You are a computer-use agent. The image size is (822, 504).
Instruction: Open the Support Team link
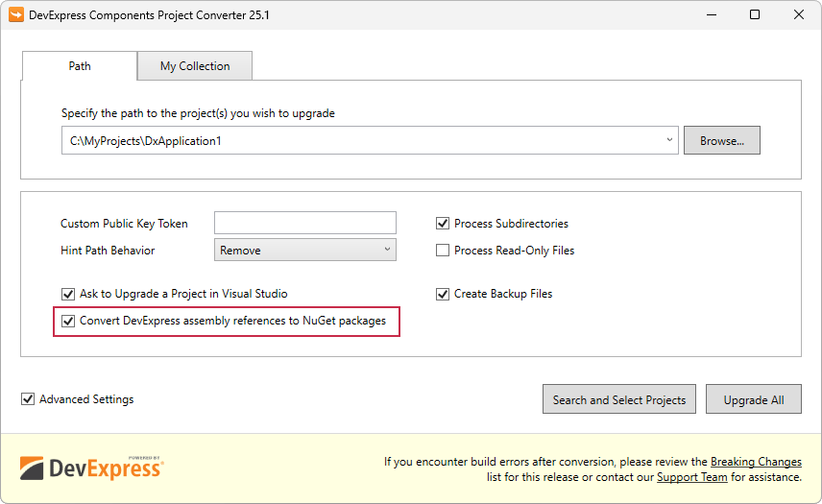[x=692, y=477]
